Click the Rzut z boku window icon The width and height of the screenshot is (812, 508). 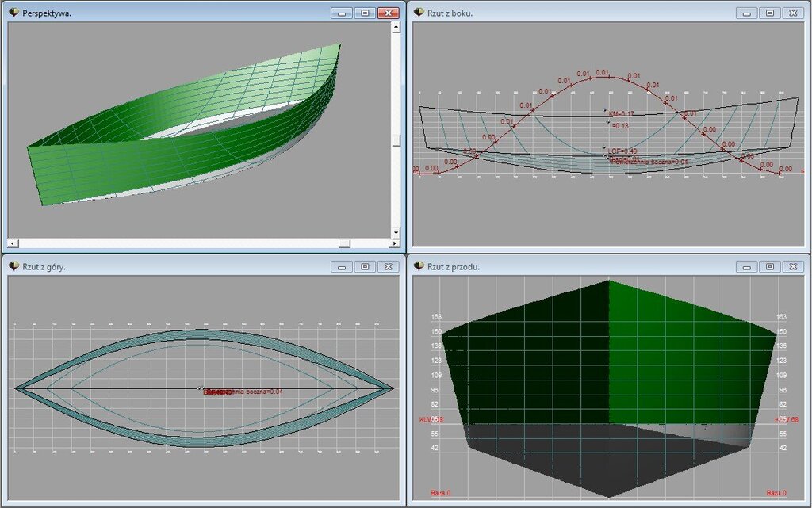coord(419,13)
